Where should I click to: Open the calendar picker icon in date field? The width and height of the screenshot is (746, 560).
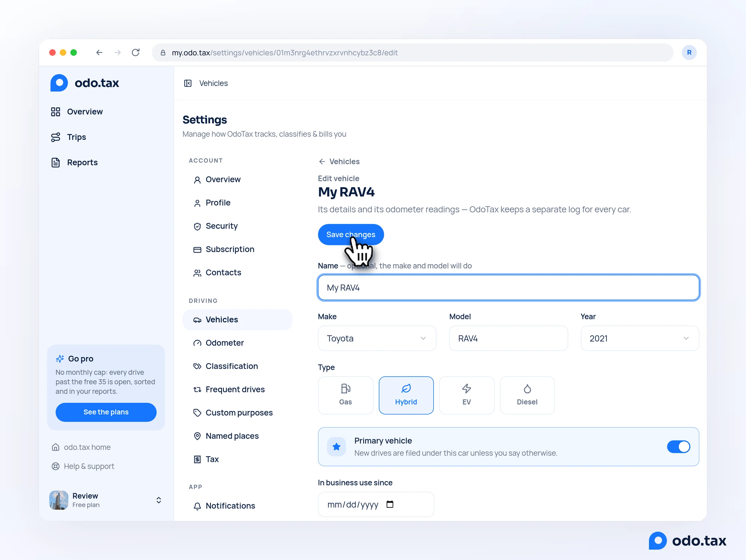click(390, 504)
